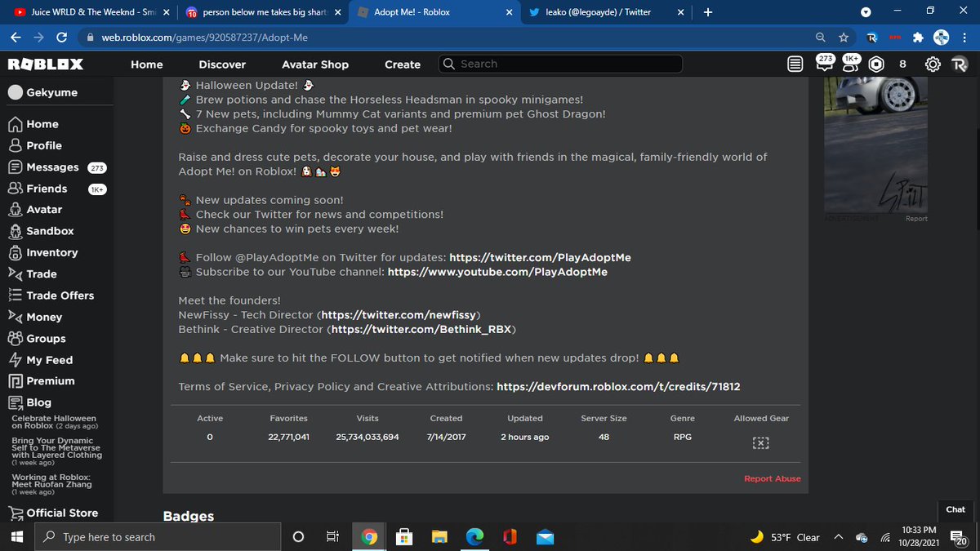Open the Chrome three-dot menu

(x=964, y=38)
